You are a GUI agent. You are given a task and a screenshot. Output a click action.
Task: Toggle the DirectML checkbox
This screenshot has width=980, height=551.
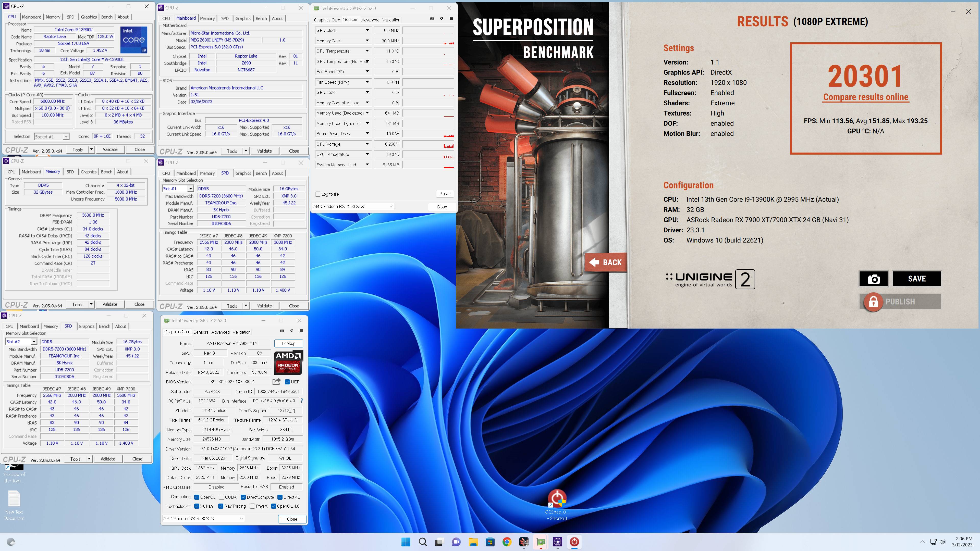(280, 497)
